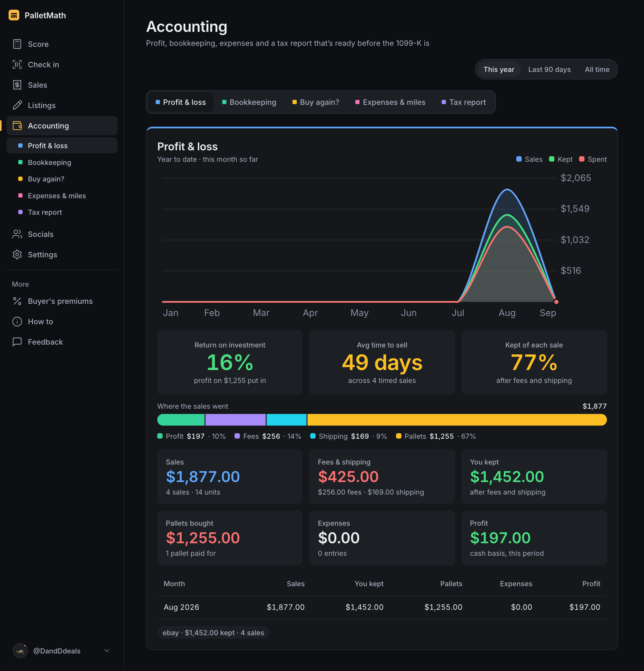Click the Settings gear icon
The width and height of the screenshot is (644, 671).
click(x=17, y=254)
